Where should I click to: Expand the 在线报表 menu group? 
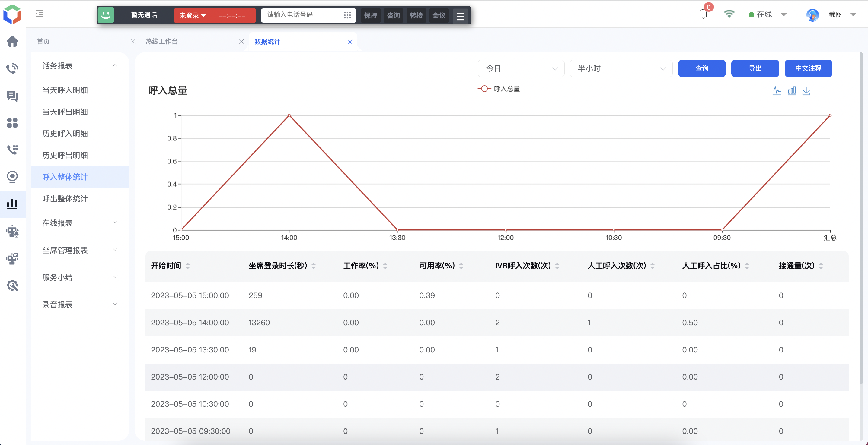80,223
